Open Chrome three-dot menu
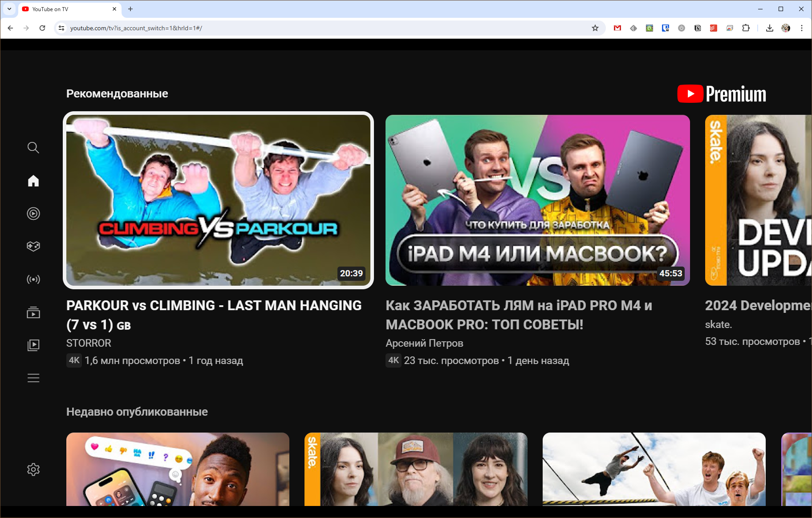812x518 pixels. pos(802,28)
